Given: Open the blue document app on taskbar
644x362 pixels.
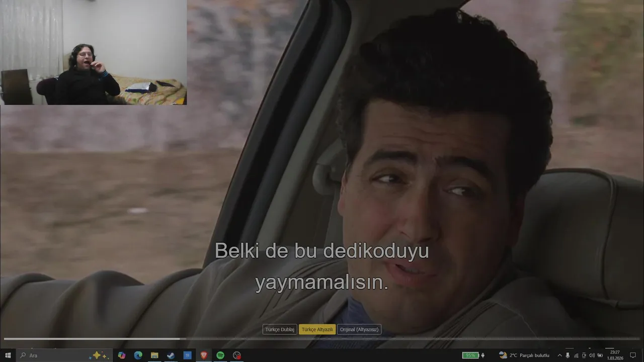Looking at the screenshot, I should pyautogui.click(x=187, y=355).
